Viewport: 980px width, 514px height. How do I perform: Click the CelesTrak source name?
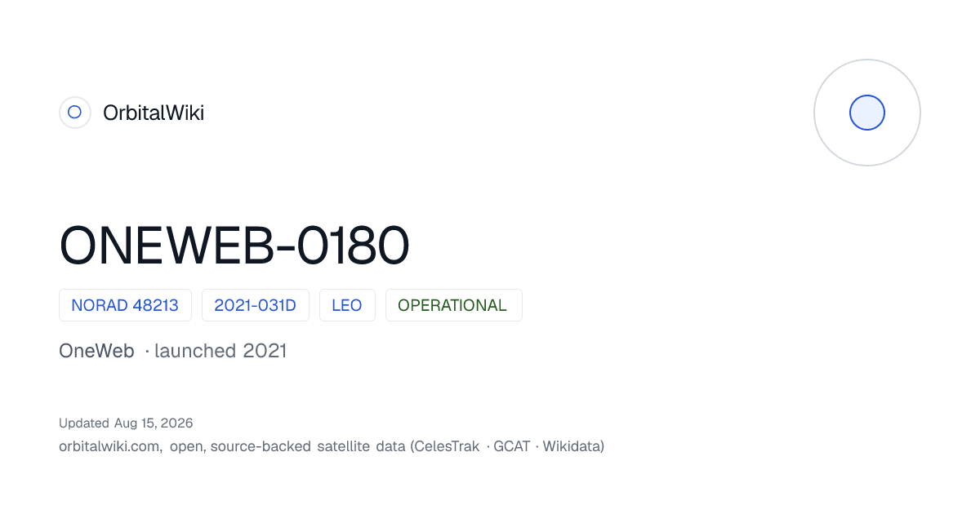point(448,446)
